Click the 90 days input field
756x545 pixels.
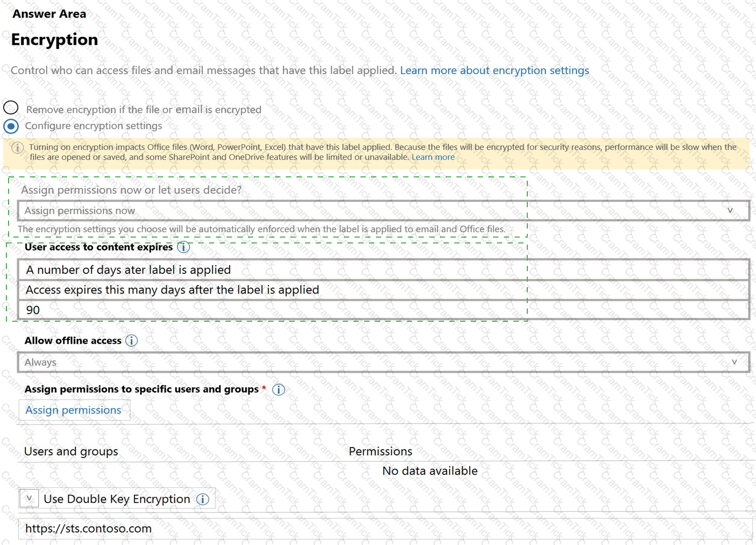point(384,310)
